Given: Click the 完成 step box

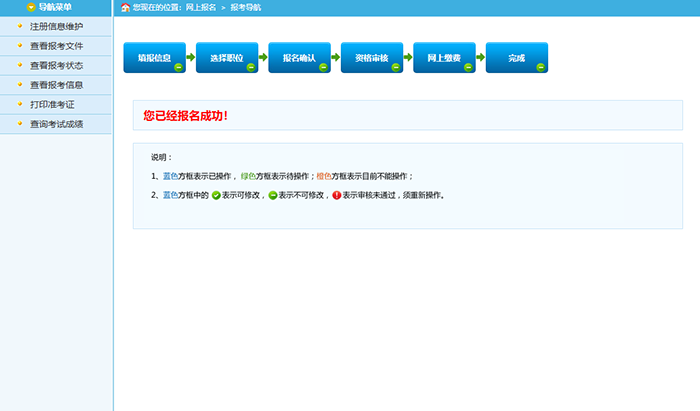Looking at the screenshot, I should tap(516, 58).
